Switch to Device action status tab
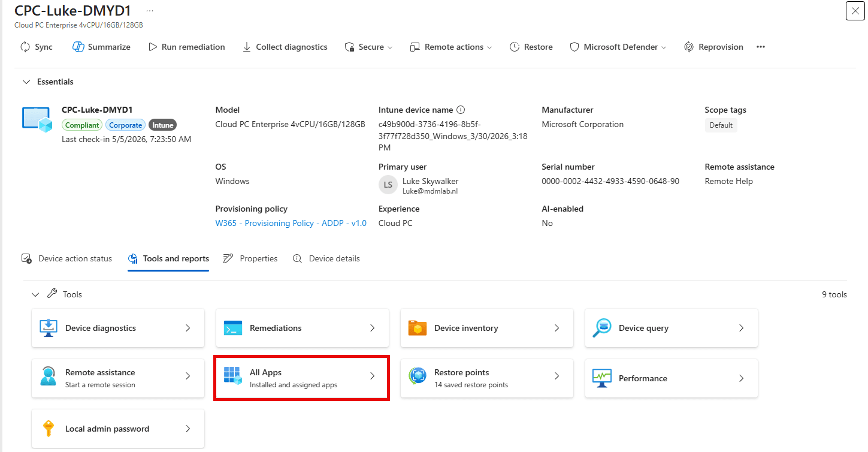The image size is (868, 452). pyautogui.click(x=66, y=258)
